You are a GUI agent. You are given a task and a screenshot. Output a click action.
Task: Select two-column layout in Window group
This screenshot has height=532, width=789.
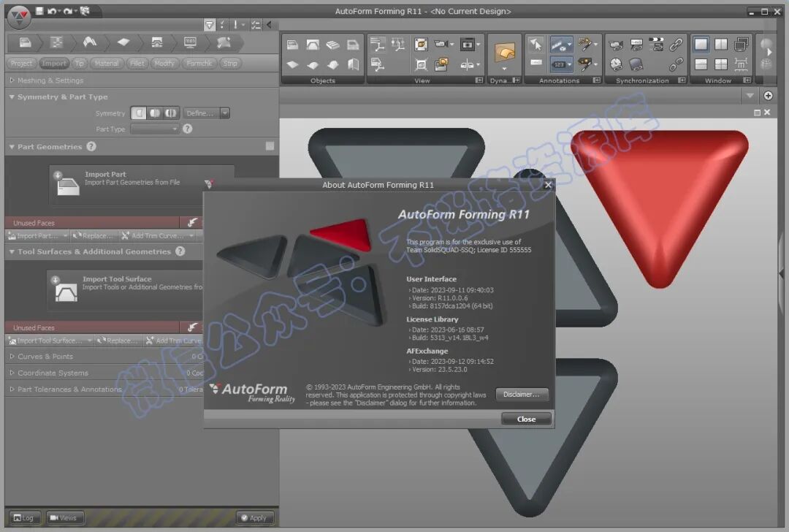pyautogui.click(x=720, y=45)
